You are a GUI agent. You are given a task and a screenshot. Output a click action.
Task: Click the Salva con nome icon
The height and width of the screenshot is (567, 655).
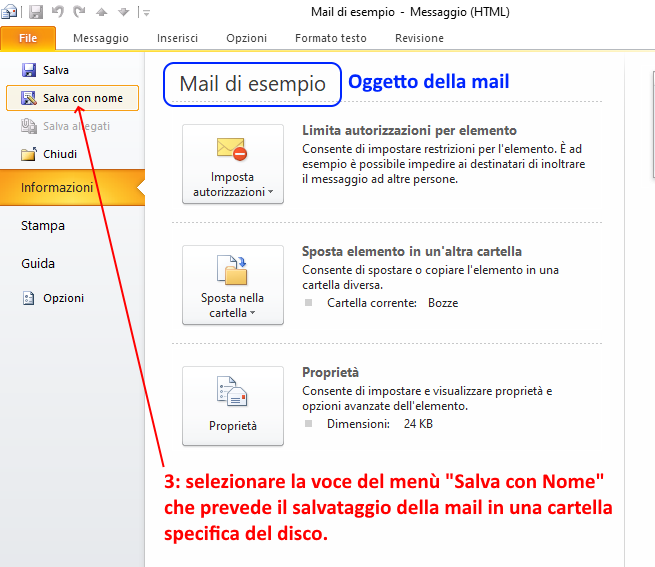(28, 98)
